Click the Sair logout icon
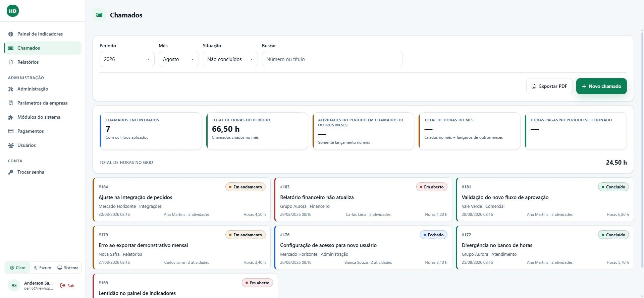Screen dimensions: 644x298 click(63, 286)
